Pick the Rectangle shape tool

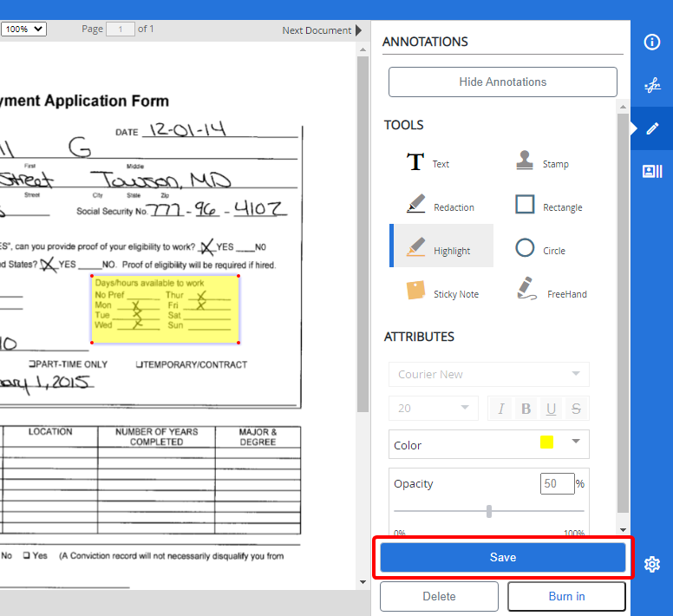pos(548,206)
